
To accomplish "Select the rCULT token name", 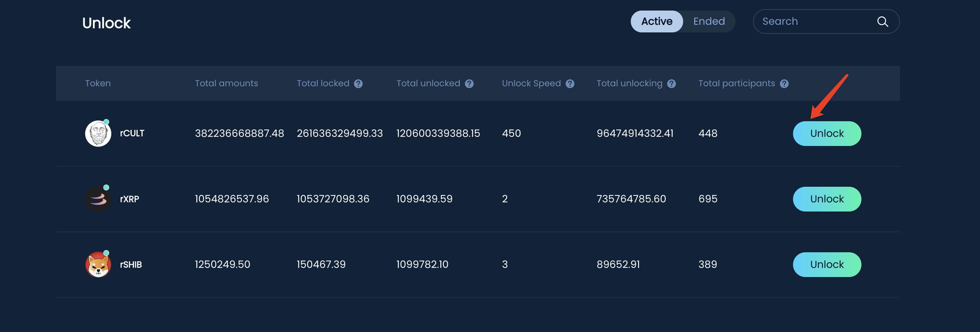I will [132, 134].
